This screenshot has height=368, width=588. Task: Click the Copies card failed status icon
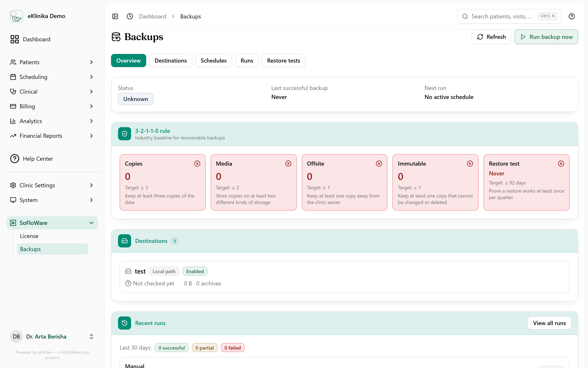(x=197, y=164)
